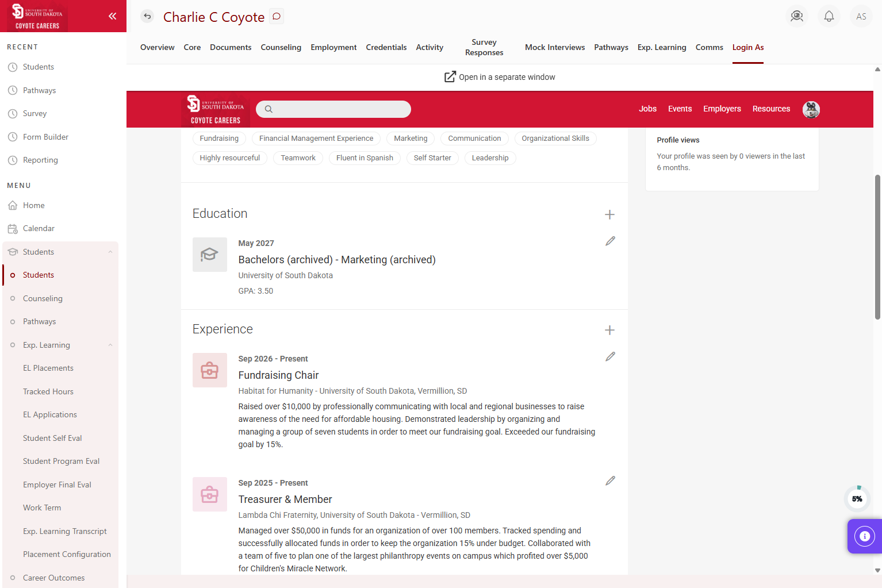Screen dimensions: 882x588
Task: Open in a separate window link
Action: pos(500,77)
